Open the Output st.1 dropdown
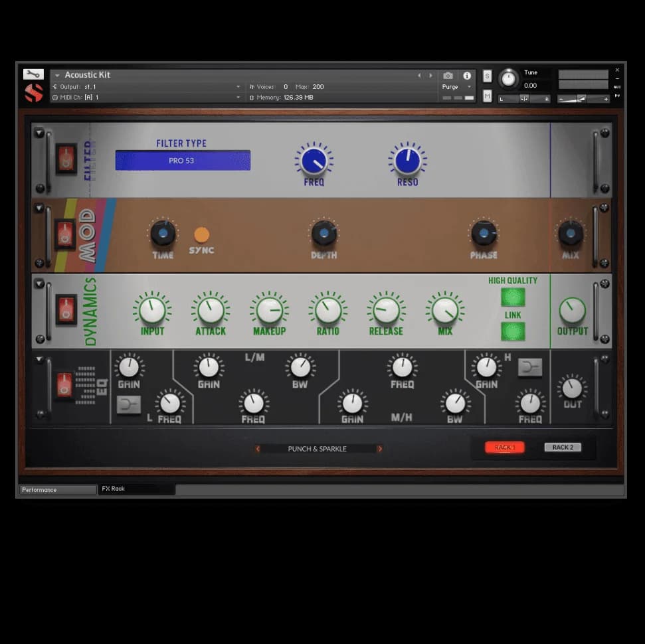The image size is (645, 644). pos(237,86)
